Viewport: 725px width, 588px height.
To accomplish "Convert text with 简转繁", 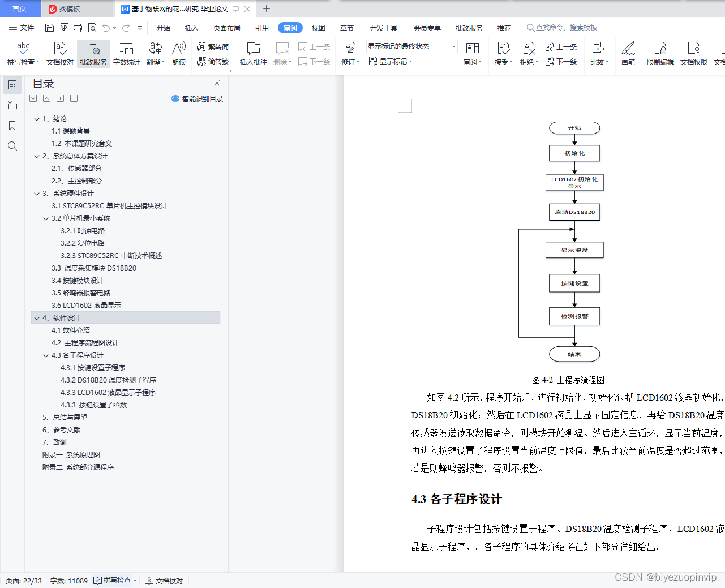I will (213, 62).
